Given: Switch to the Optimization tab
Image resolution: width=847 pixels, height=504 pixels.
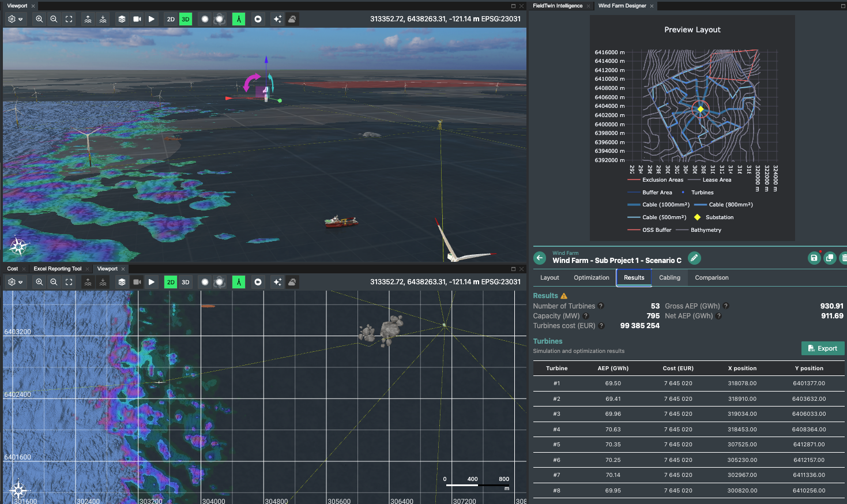Looking at the screenshot, I should coord(591,277).
